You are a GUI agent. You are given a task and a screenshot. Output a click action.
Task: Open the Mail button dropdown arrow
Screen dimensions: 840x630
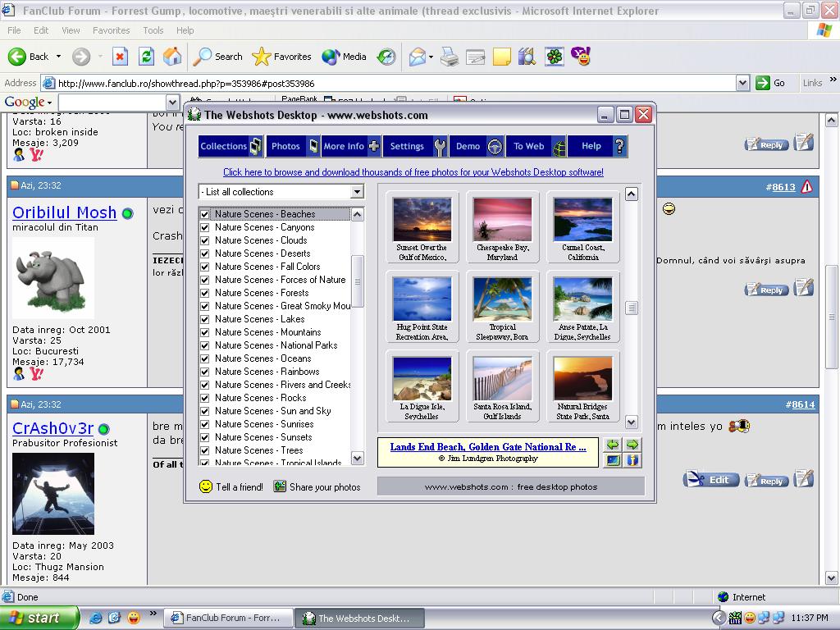pyautogui.click(x=431, y=57)
